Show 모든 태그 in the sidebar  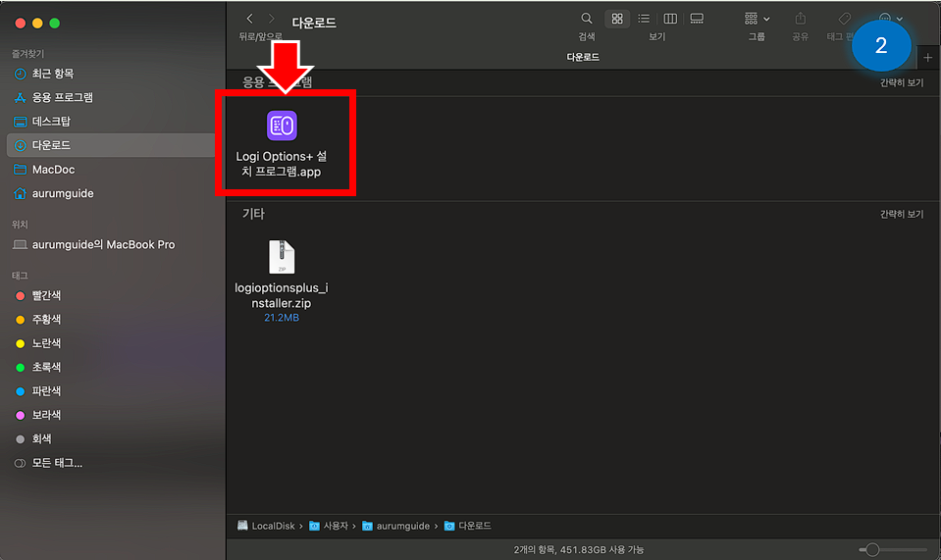click(57, 463)
